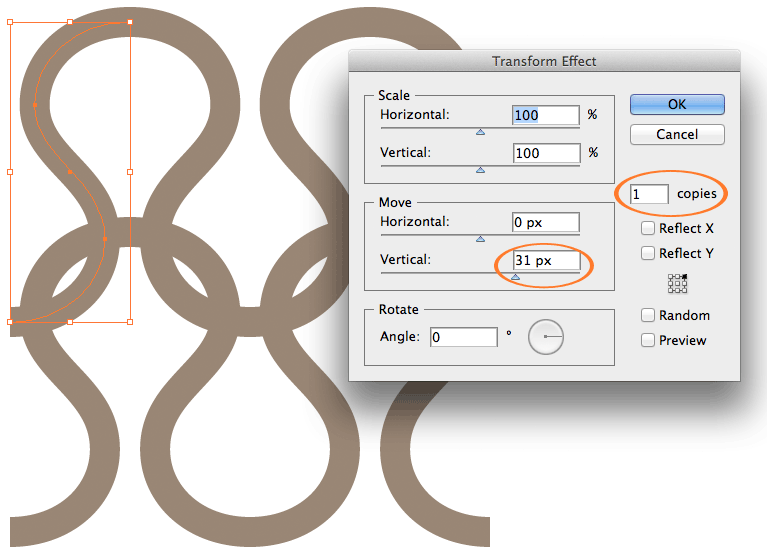This screenshot has width=767, height=552.
Task: Focus the Move Horizontal px field
Action: coord(545,222)
